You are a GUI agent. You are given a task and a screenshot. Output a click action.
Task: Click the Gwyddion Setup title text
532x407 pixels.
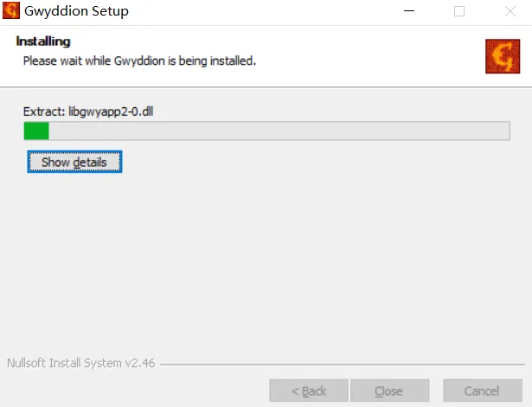tap(76, 11)
